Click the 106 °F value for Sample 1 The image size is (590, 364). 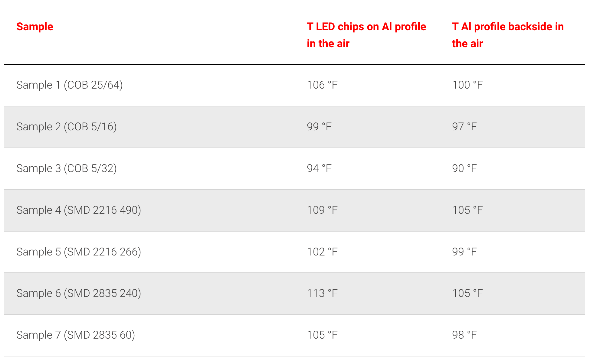click(x=322, y=85)
